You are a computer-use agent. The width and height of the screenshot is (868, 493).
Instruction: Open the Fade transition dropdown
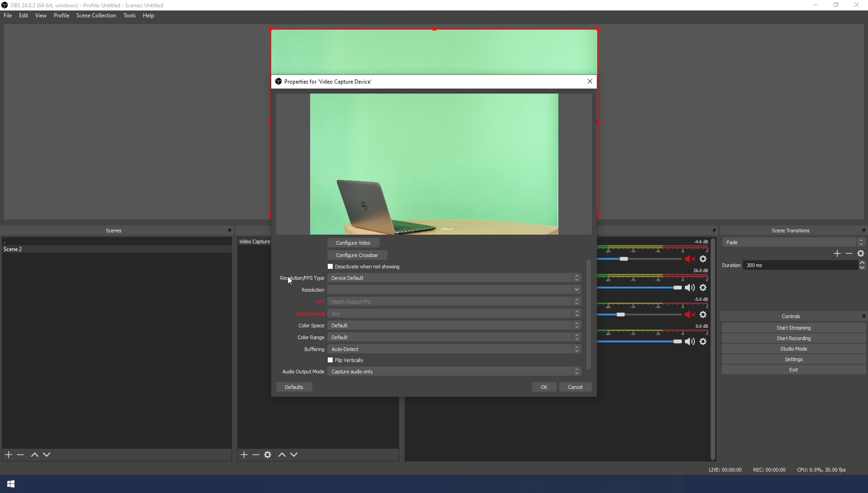coord(793,242)
